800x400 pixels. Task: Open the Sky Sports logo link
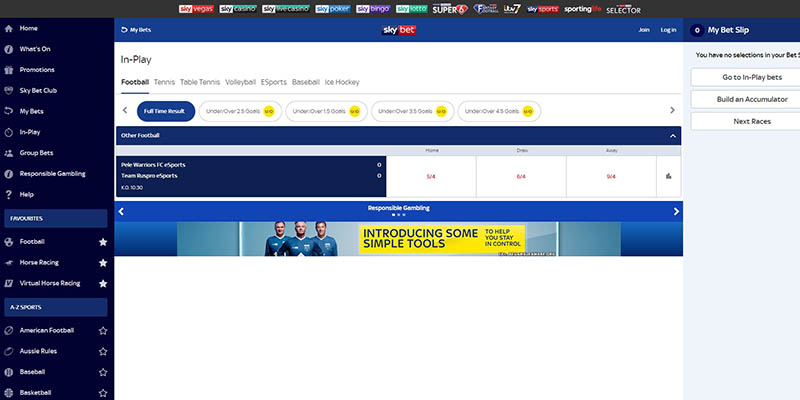pyautogui.click(x=542, y=9)
